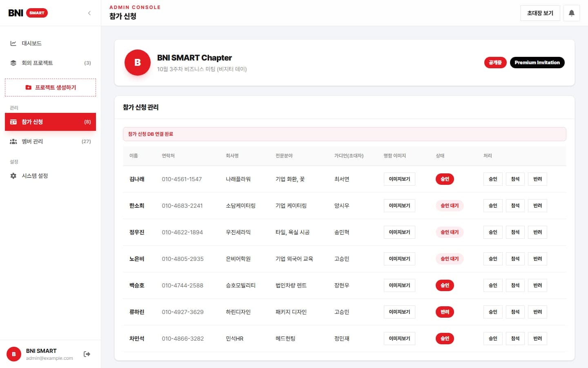Click the logout icon beside BNI SMART
Image resolution: width=588 pixels, height=368 pixels.
pos(87,354)
